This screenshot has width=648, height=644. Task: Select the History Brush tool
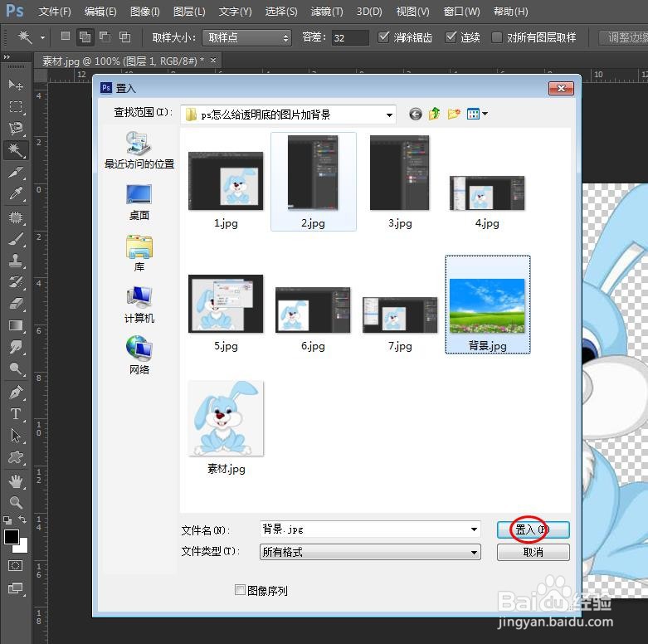point(16,282)
